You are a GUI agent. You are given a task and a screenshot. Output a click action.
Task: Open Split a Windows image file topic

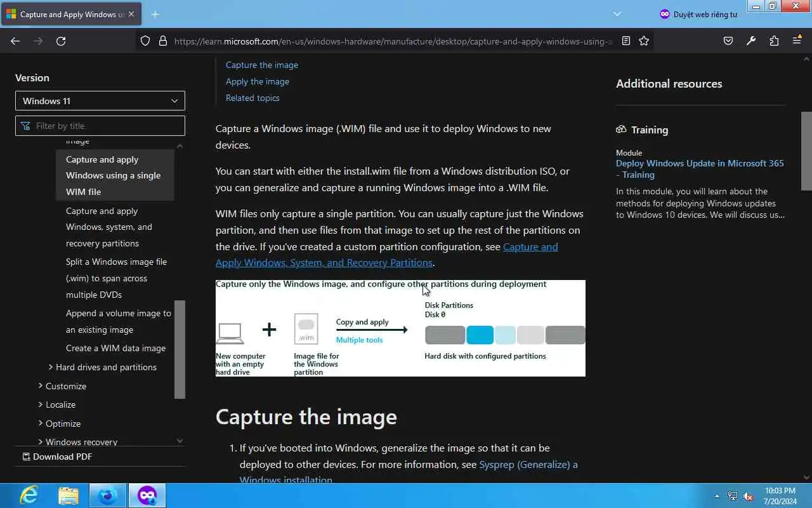pyautogui.click(x=117, y=278)
